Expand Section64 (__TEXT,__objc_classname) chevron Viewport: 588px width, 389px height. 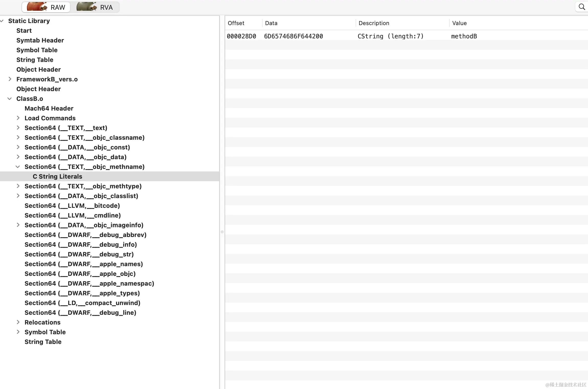(18, 137)
